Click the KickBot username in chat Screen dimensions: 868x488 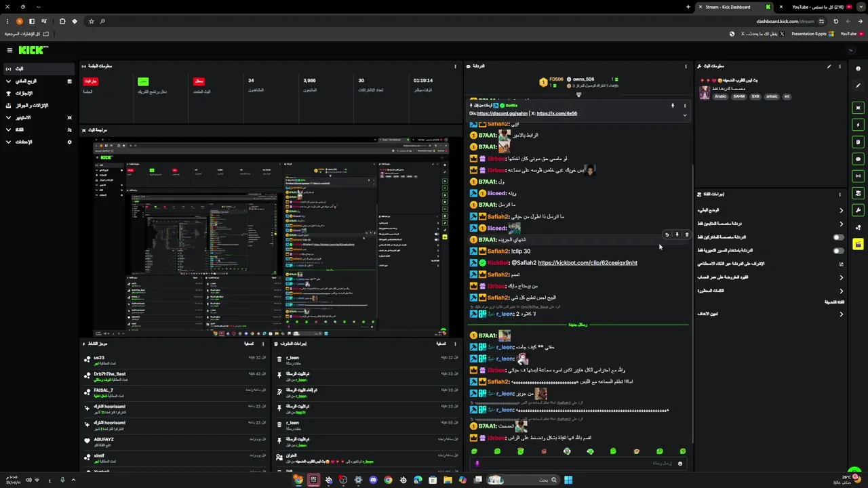click(498, 263)
